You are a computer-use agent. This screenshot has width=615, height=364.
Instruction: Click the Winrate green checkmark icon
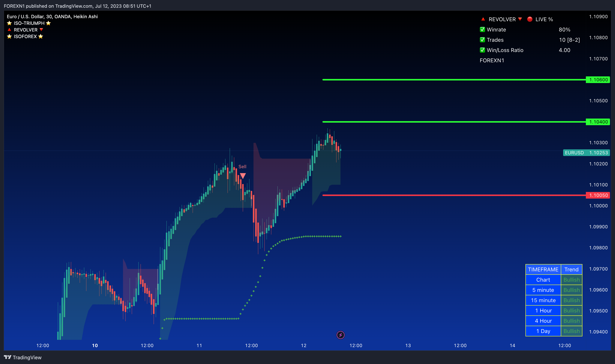pos(482,30)
